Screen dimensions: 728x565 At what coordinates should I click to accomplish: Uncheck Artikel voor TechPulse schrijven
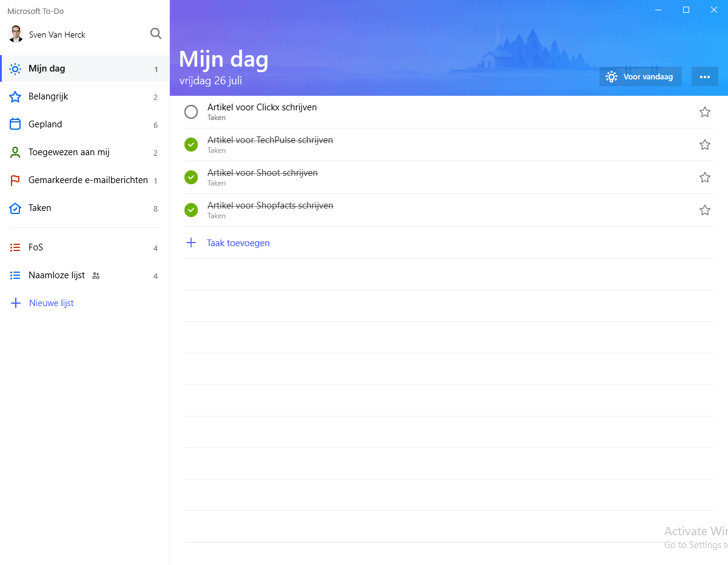click(x=191, y=145)
